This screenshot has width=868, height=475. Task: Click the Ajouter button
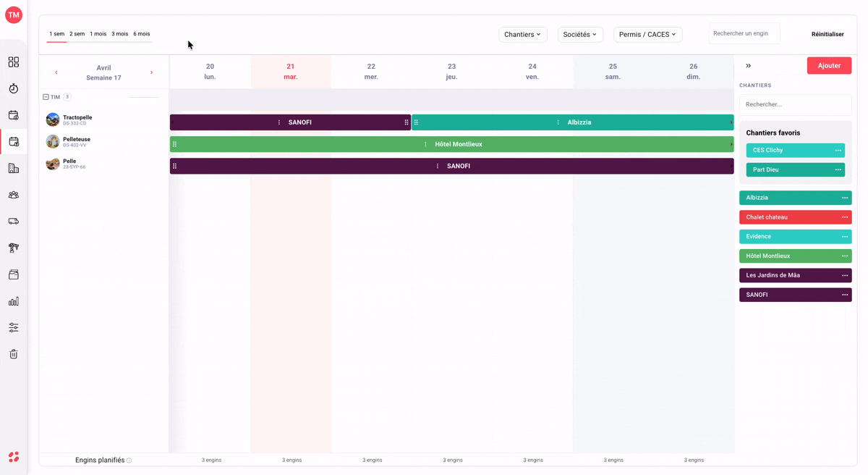pyautogui.click(x=829, y=66)
